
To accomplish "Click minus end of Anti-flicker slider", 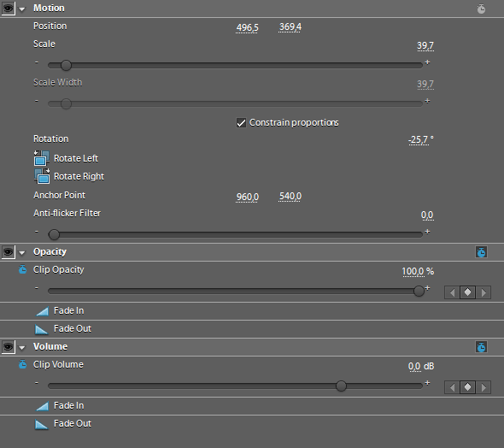I will tap(37, 231).
